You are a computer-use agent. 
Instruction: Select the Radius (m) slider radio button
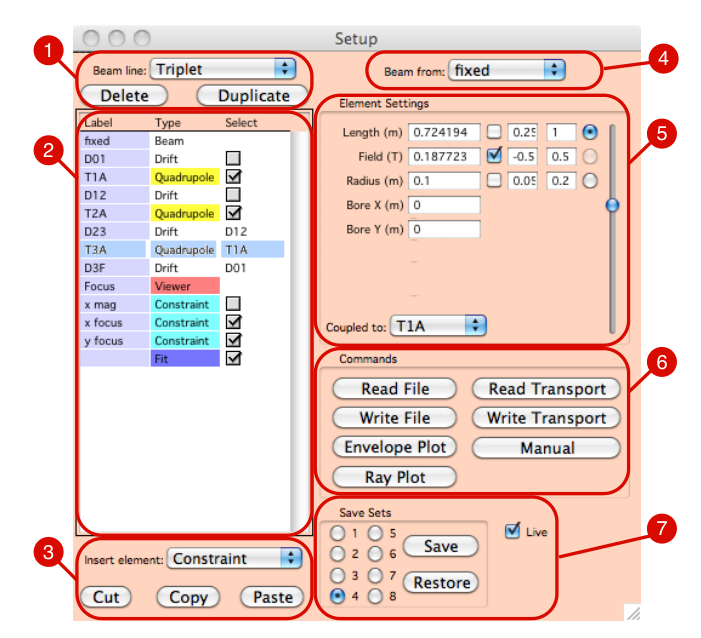point(590,181)
